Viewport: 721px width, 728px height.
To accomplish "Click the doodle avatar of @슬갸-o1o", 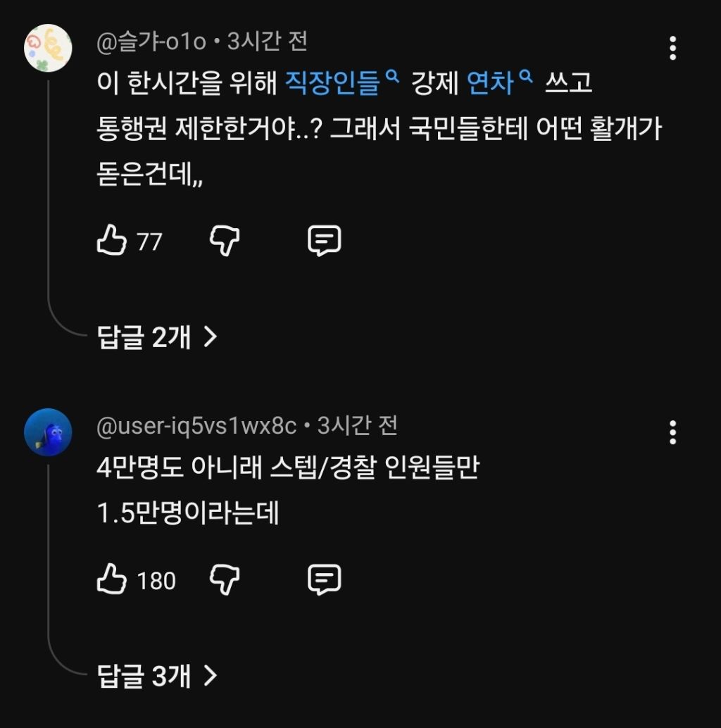I will click(x=48, y=48).
